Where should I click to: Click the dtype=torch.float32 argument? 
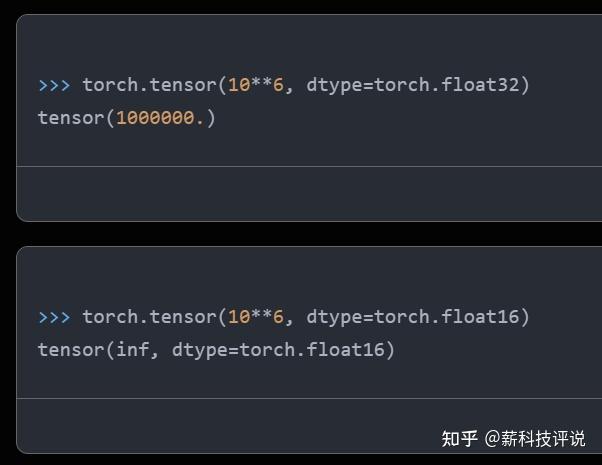click(x=412, y=85)
